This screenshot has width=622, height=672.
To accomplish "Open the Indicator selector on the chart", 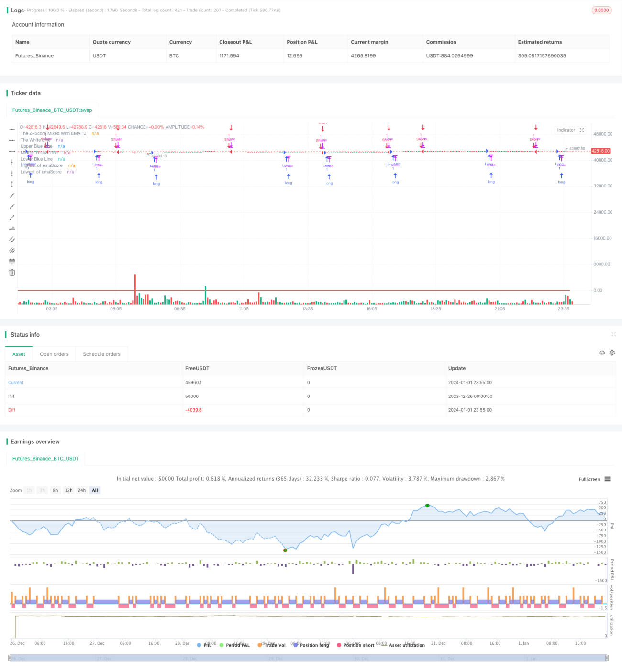I will (566, 130).
